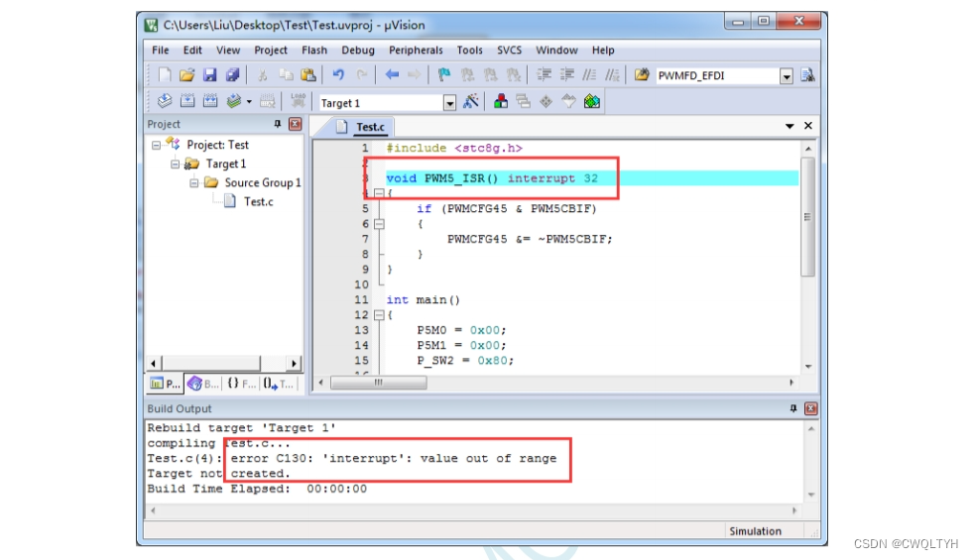Click the editor vertical scrollbar down arrow
The height and width of the screenshot is (560, 973).
tap(808, 367)
